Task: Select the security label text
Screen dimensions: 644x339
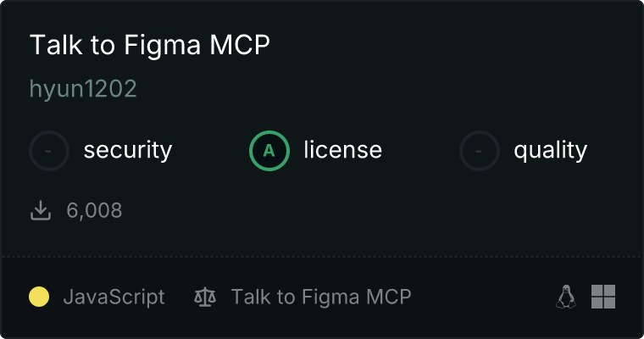Action: click(128, 151)
